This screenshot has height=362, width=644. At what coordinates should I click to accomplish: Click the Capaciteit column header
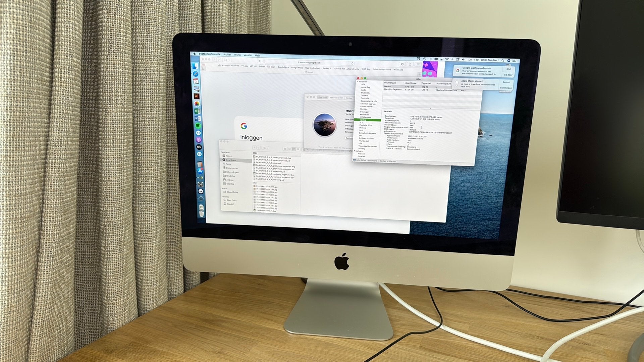pos(427,83)
